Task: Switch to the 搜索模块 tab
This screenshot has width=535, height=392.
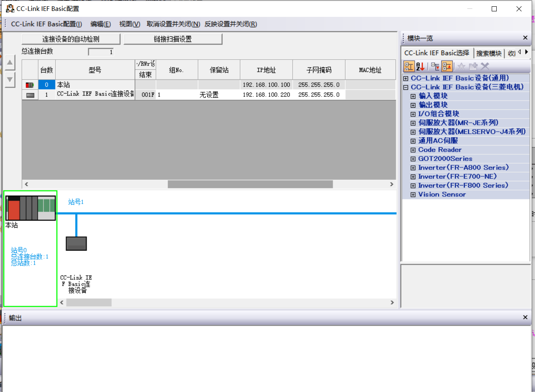Action: [489, 53]
